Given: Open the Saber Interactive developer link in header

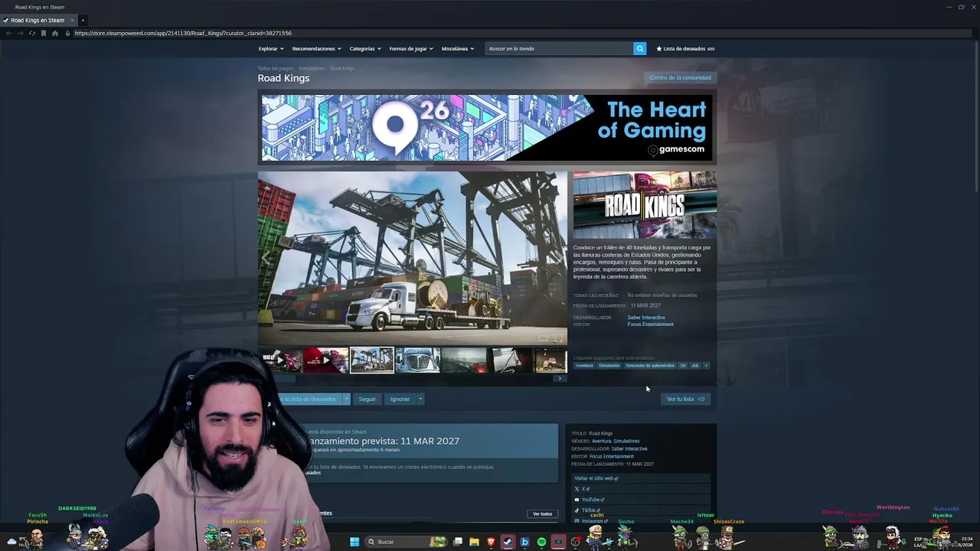Looking at the screenshot, I should [x=646, y=318].
